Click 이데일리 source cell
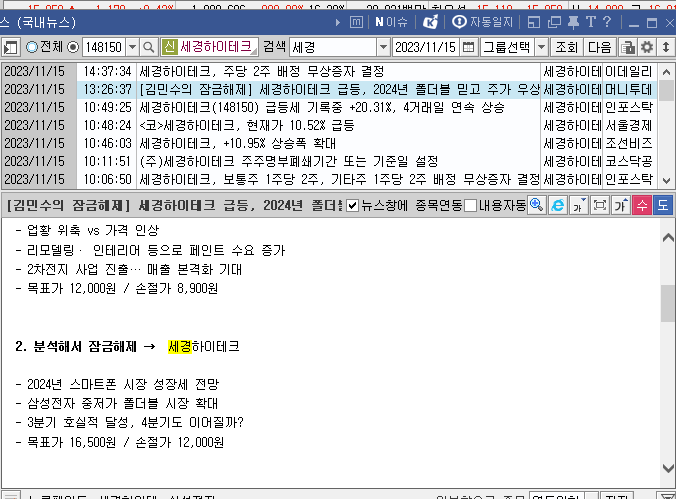This screenshot has width=676, height=499. (629, 72)
